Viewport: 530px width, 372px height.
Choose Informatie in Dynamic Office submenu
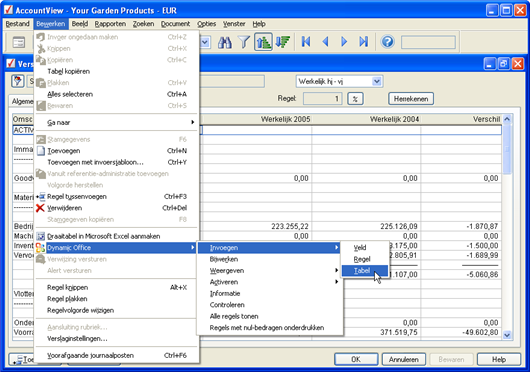[x=269, y=294]
